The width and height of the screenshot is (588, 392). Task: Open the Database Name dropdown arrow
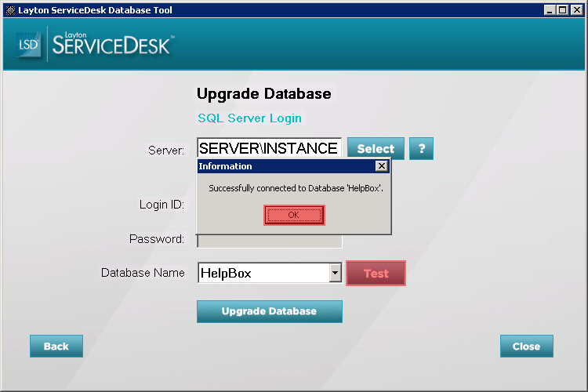click(336, 273)
